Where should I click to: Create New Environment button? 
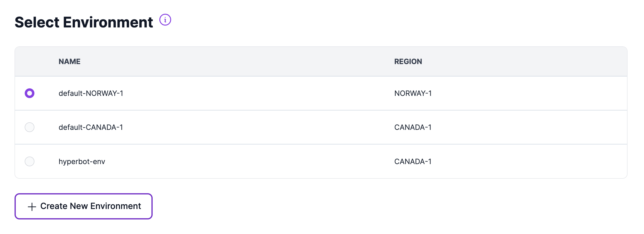click(84, 206)
